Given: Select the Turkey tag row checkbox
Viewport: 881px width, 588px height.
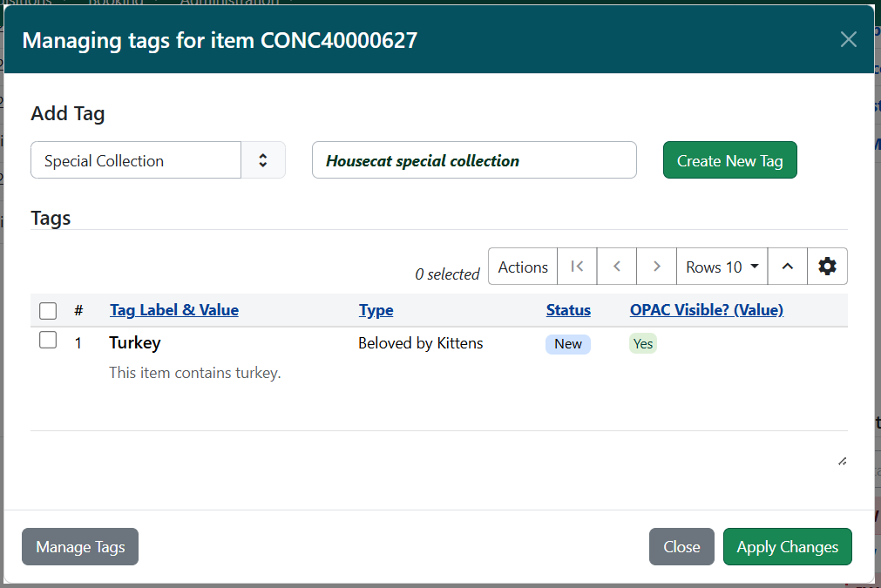Looking at the screenshot, I should click(x=48, y=341).
